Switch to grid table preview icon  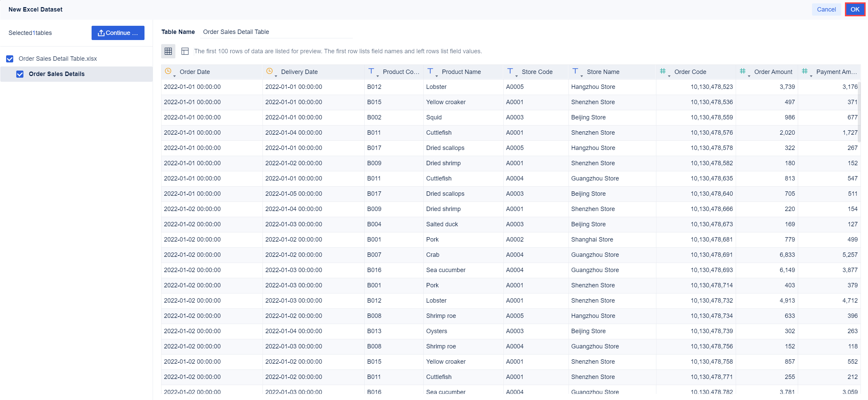[x=168, y=51]
